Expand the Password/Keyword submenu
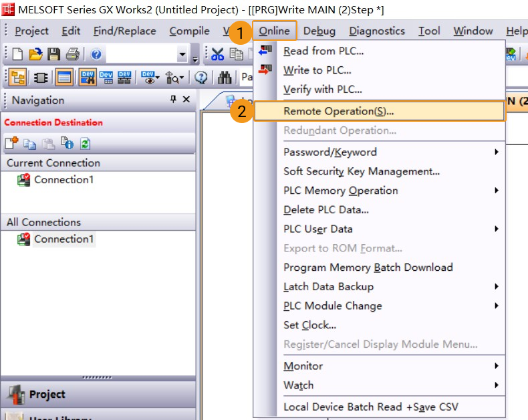 point(496,152)
